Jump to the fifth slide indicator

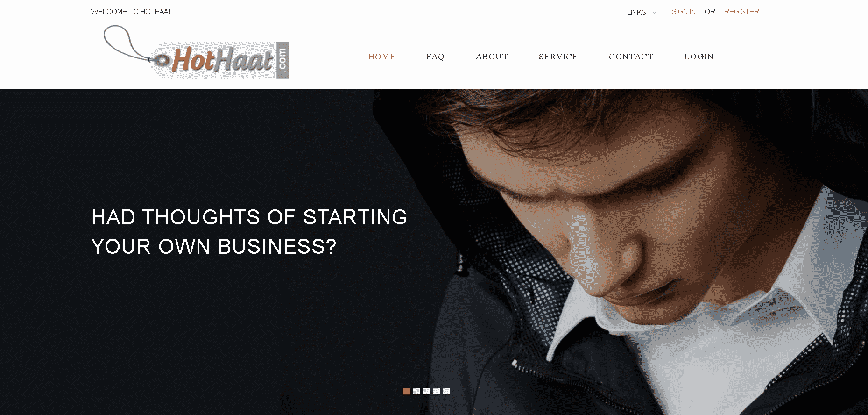[x=446, y=391]
